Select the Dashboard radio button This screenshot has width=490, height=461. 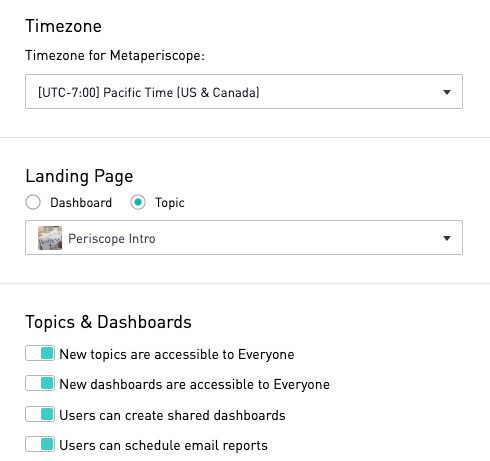pyautogui.click(x=33, y=202)
